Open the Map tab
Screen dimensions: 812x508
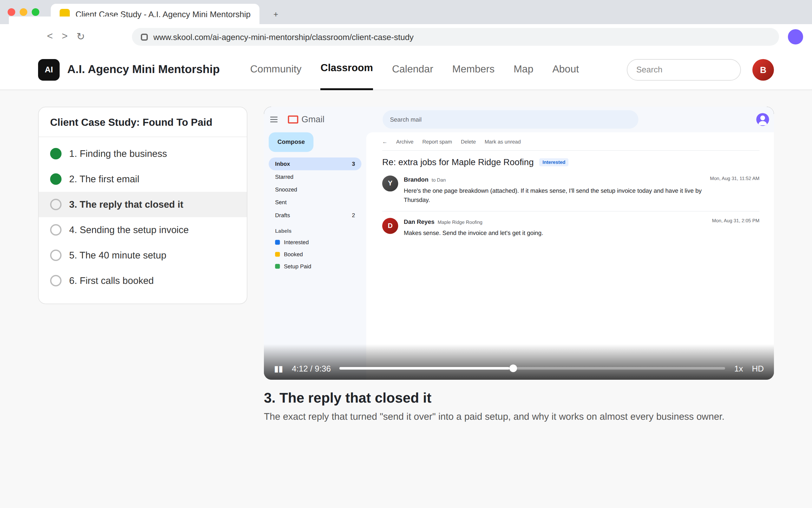click(523, 69)
